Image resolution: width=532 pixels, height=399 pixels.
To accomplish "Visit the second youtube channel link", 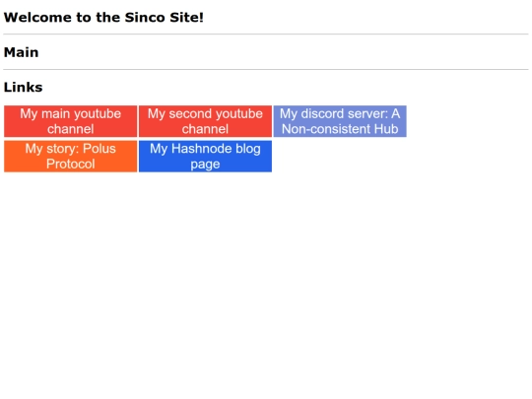I will 205,121.
